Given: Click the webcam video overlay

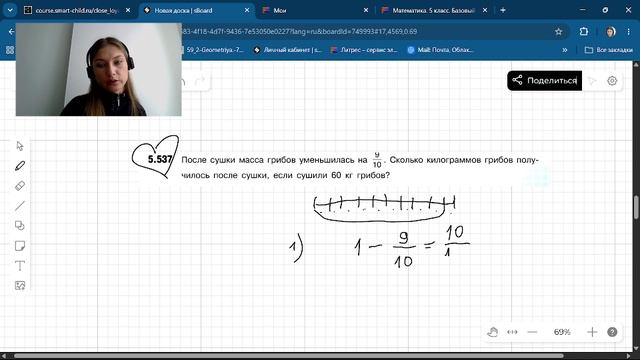Looking at the screenshot, I should [x=98, y=69].
